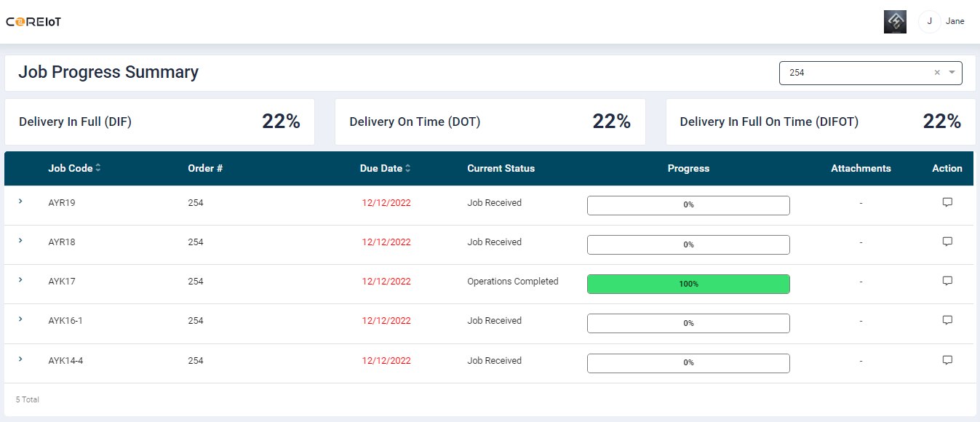
Task: Open comment icon for job AYR19
Action: point(947,202)
